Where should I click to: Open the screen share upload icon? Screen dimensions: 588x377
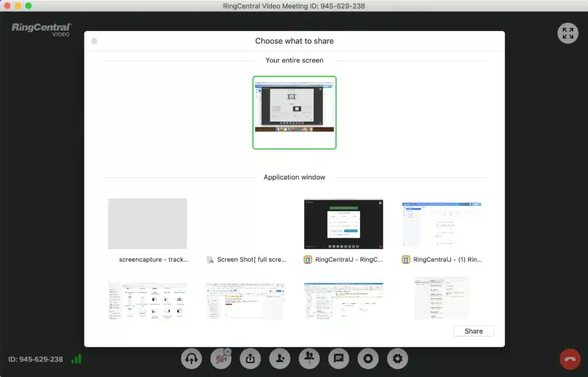[250, 359]
